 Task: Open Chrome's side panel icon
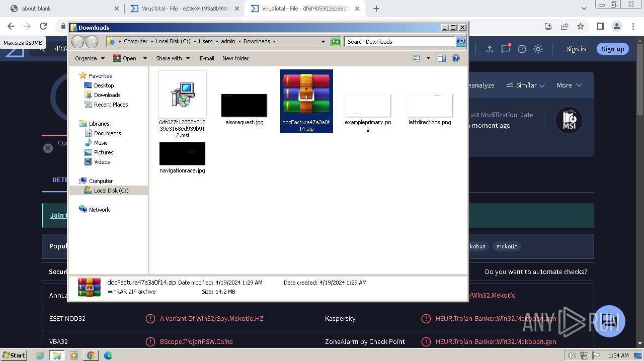(x=600, y=26)
